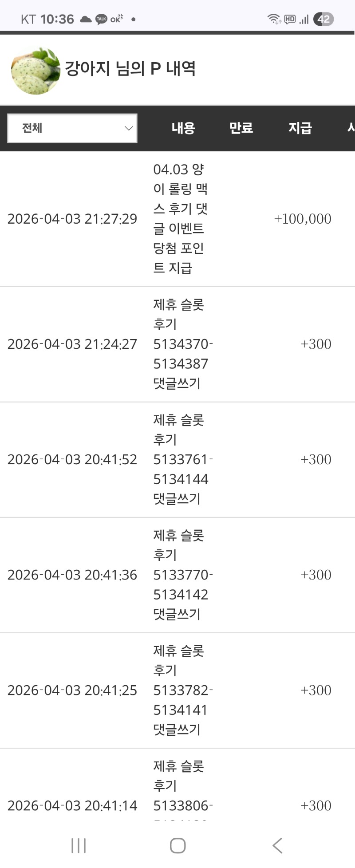355x868 pixels.
Task: Tap the 2026-04-03 20:41:52 timestamp row
Action: (72, 459)
